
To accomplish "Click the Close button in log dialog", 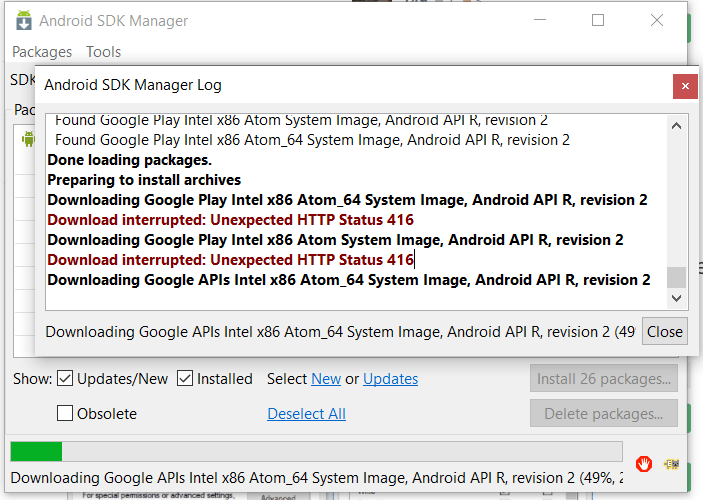I will click(664, 331).
